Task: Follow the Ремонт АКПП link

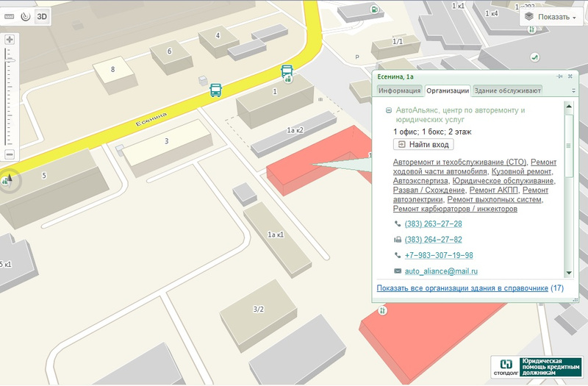Action: (x=493, y=190)
